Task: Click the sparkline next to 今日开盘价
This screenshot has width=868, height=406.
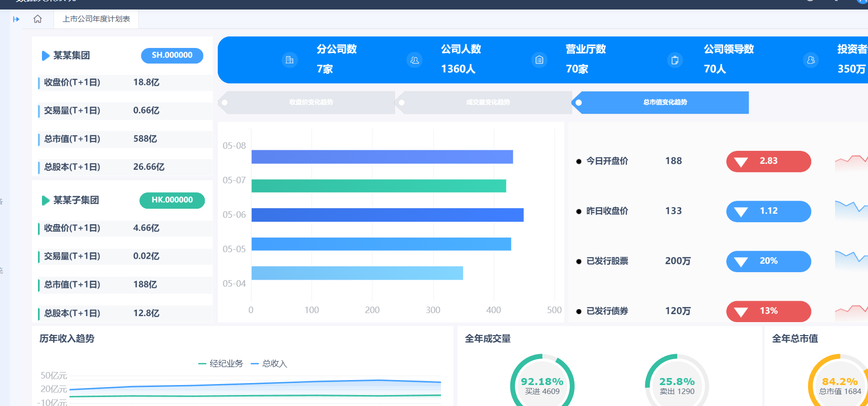Action: click(x=852, y=162)
